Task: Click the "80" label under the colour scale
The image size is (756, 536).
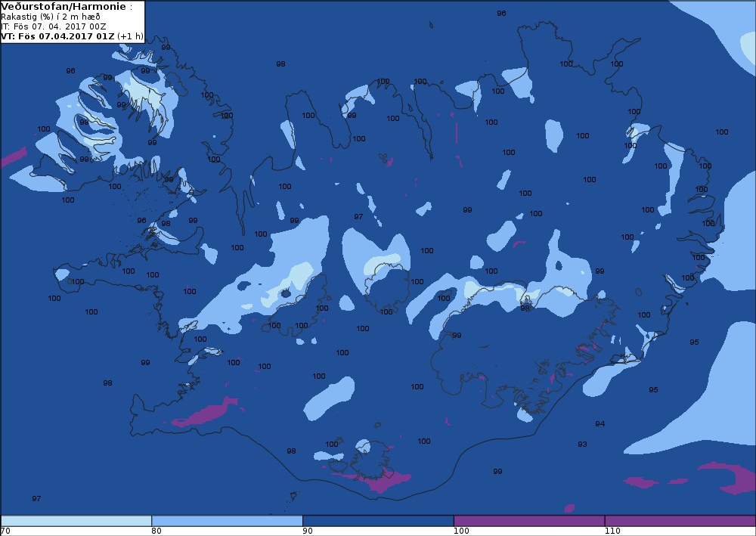Action: pos(156,531)
